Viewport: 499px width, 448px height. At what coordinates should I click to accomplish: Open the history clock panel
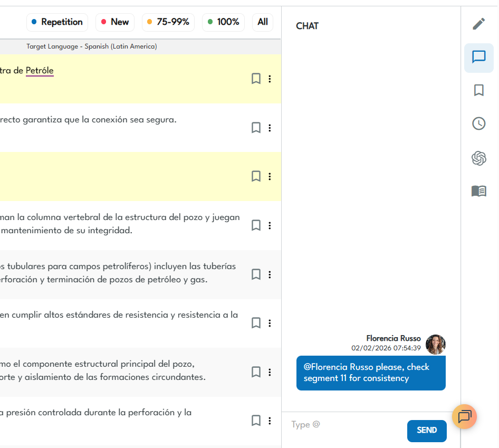478,123
